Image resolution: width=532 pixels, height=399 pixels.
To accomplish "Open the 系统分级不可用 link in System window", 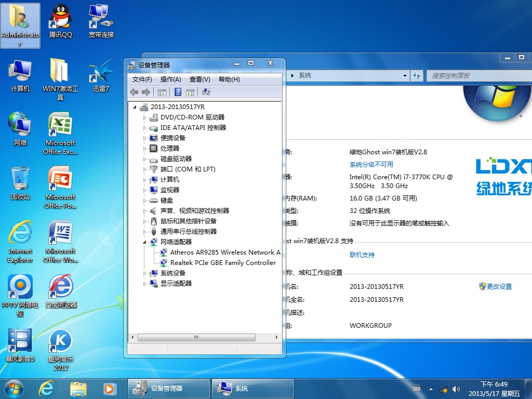I will pyautogui.click(x=371, y=165).
